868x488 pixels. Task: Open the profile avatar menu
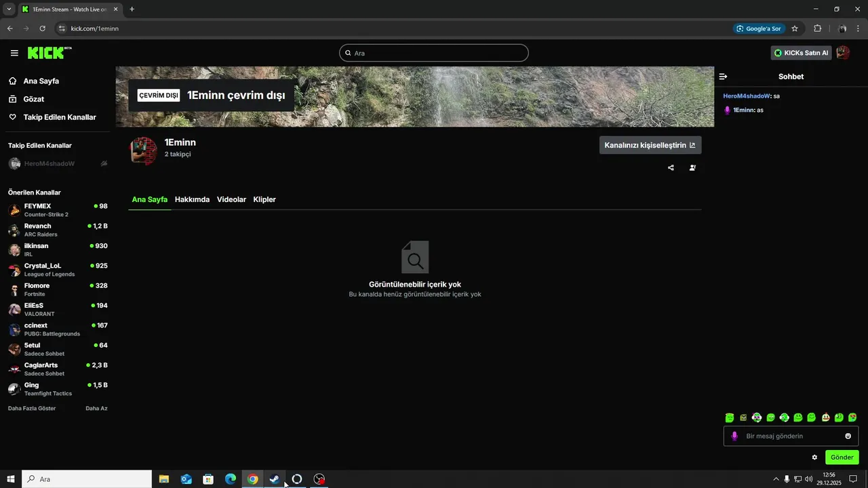(x=843, y=53)
